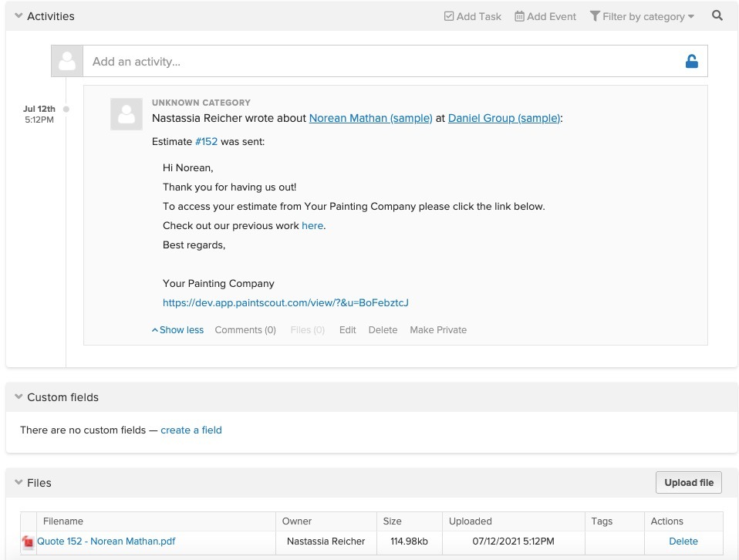Open Comments (0) on the activity
Viewport: 739px width, 560px height.
[x=245, y=330]
